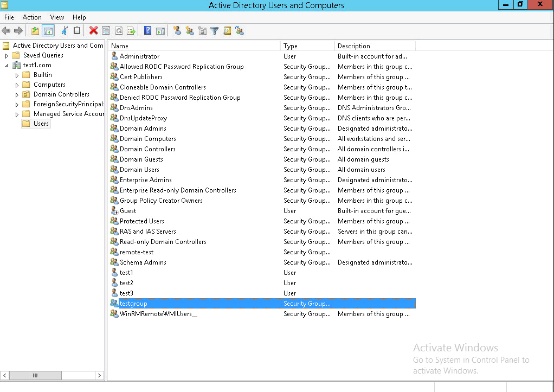Toggle the Show/Hide Console Tree icon
Screen dimensions: 554x392
coord(48,31)
